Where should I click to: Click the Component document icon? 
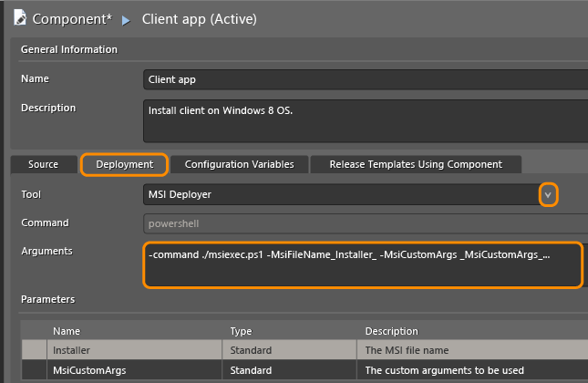coord(18,17)
